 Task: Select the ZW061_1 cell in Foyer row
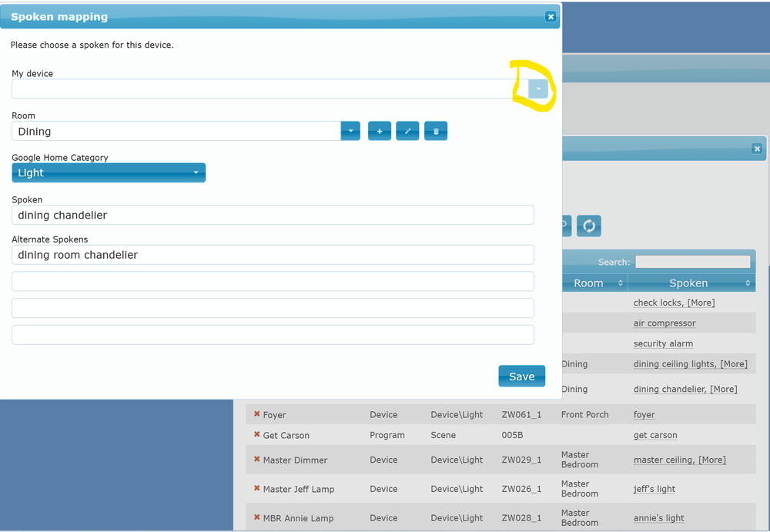point(521,415)
